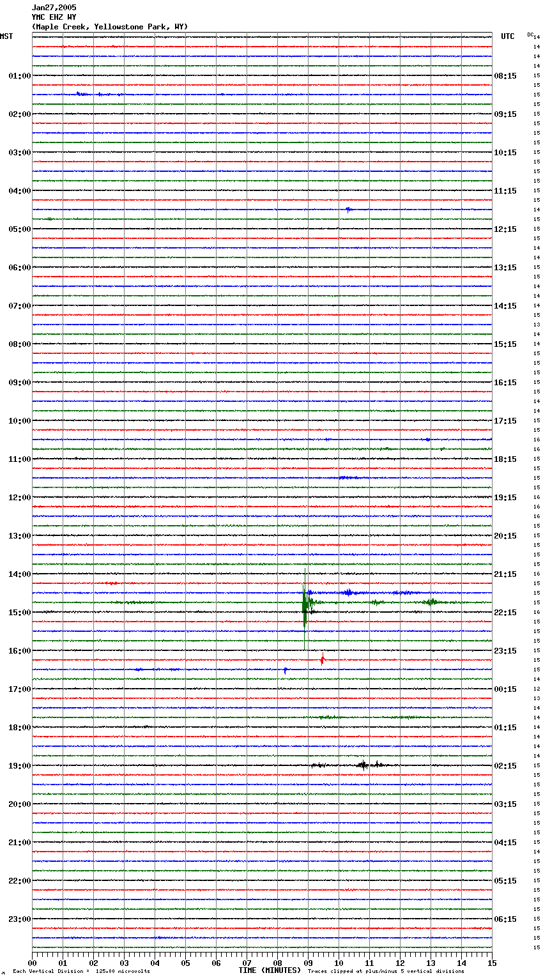The width and height of the screenshot is (543, 980).
Task: Select the 17:00 MST time label
Action: tap(20, 689)
